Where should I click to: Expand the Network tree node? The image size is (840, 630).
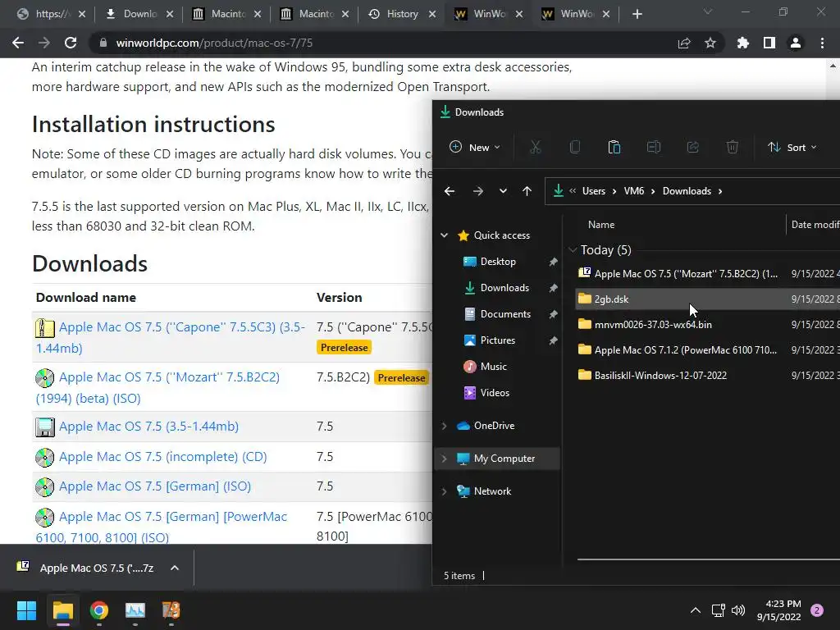pos(444,491)
